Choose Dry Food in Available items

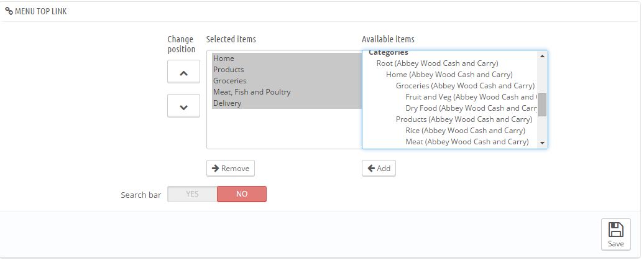point(469,108)
